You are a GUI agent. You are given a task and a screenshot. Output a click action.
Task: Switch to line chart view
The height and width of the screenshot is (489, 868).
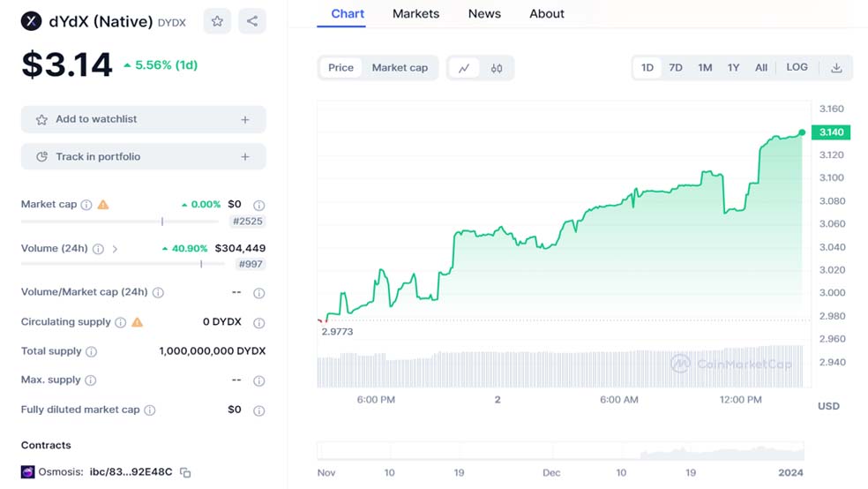coord(464,68)
